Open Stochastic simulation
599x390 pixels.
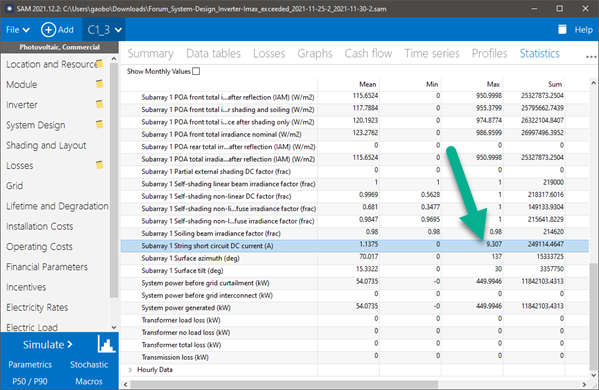click(x=89, y=364)
